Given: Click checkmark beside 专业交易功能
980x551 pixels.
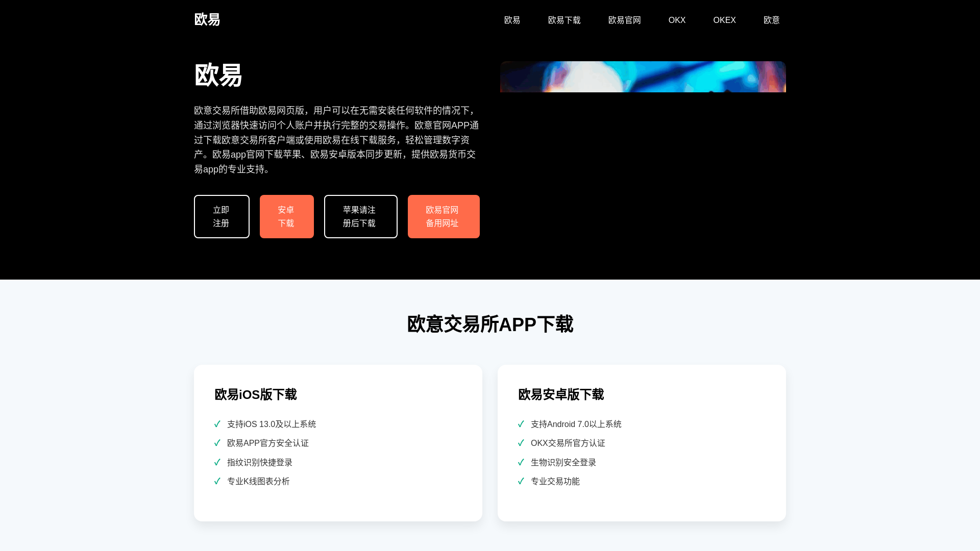Looking at the screenshot, I should click(x=521, y=481).
